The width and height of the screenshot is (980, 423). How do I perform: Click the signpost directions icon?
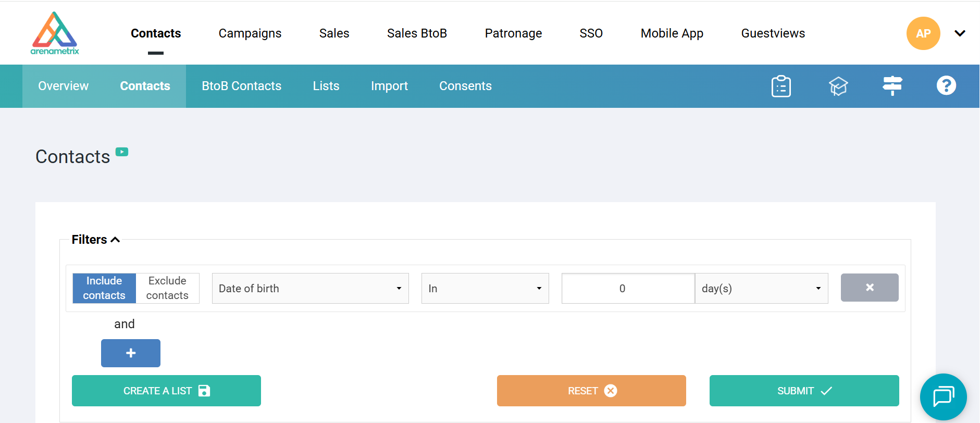[892, 85]
